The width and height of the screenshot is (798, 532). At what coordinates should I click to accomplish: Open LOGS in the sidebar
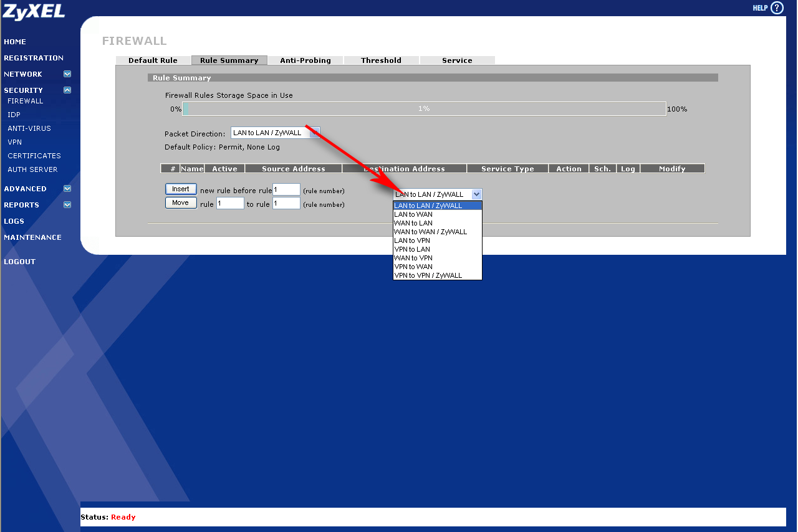pyautogui.click(x=14, y=221)
